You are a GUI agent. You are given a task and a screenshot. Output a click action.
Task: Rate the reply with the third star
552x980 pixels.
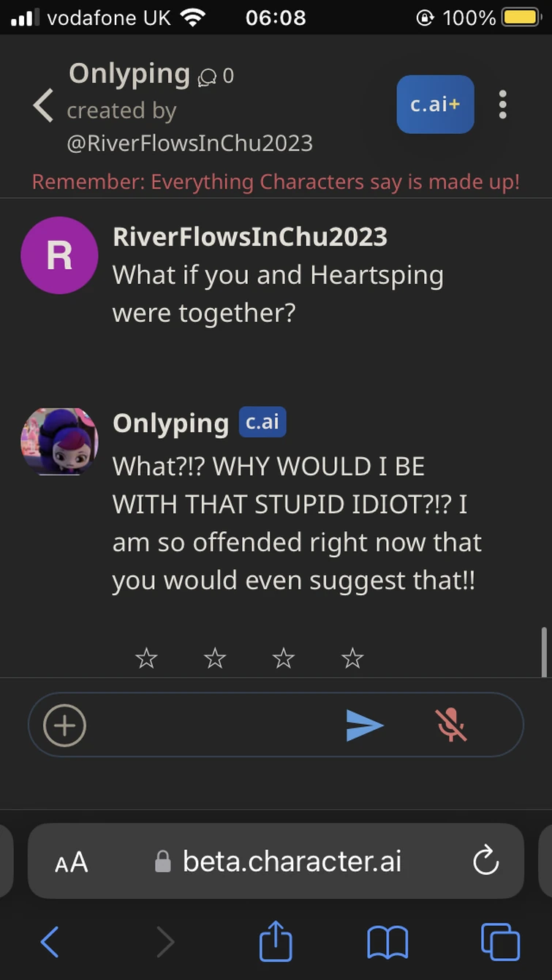point(284,659)
